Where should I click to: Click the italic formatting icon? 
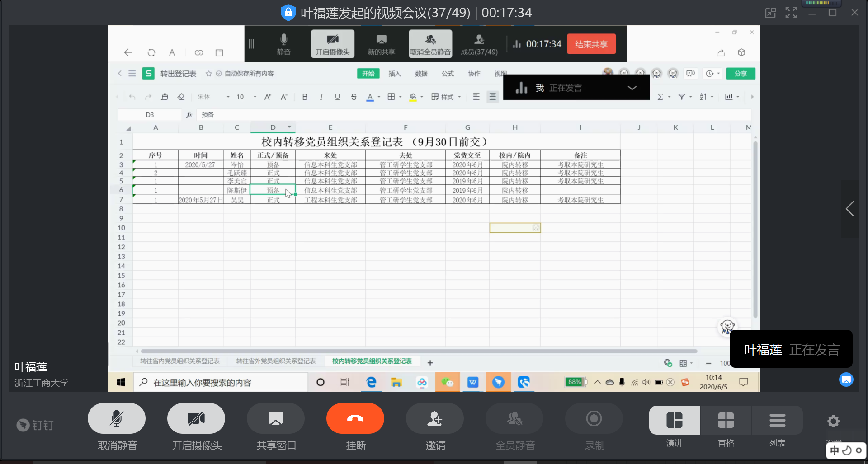(x=321, y=97)
